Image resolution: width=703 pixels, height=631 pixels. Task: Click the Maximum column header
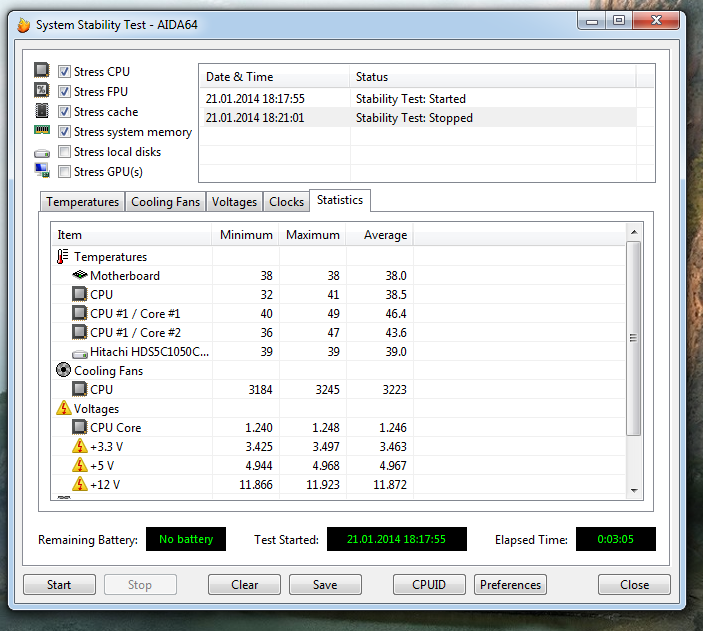pyautogui.click(x=312, y=235)
